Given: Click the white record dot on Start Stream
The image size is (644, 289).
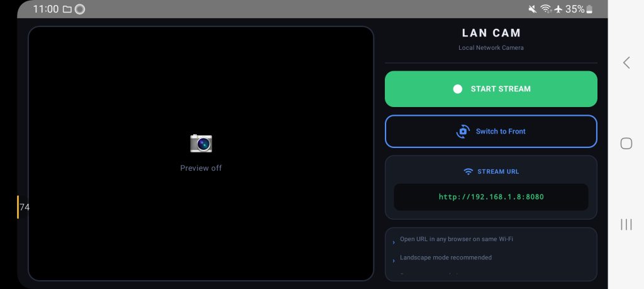Looking at the screenshot, I should (x=458, y=89).
